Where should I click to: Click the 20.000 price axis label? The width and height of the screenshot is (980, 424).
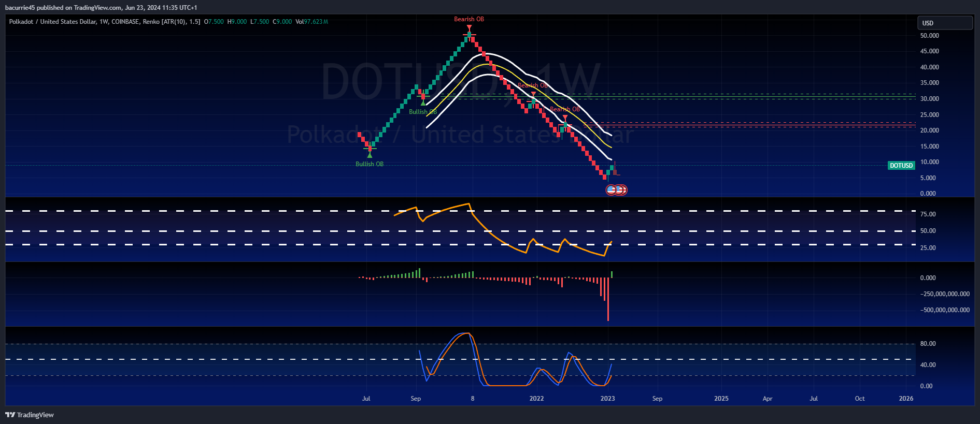pos(930,130)
